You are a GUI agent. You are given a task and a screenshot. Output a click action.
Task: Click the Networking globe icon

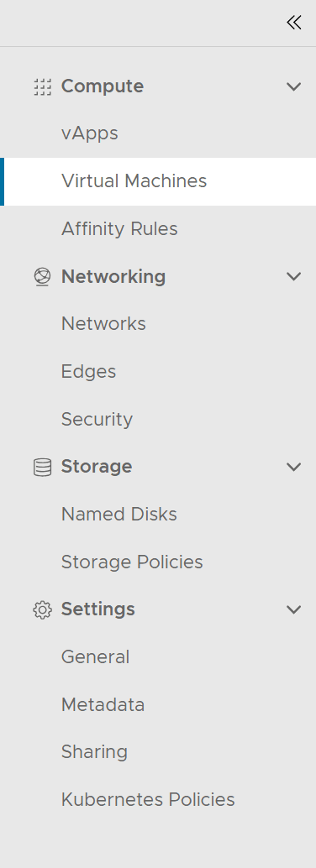point(42,277)
